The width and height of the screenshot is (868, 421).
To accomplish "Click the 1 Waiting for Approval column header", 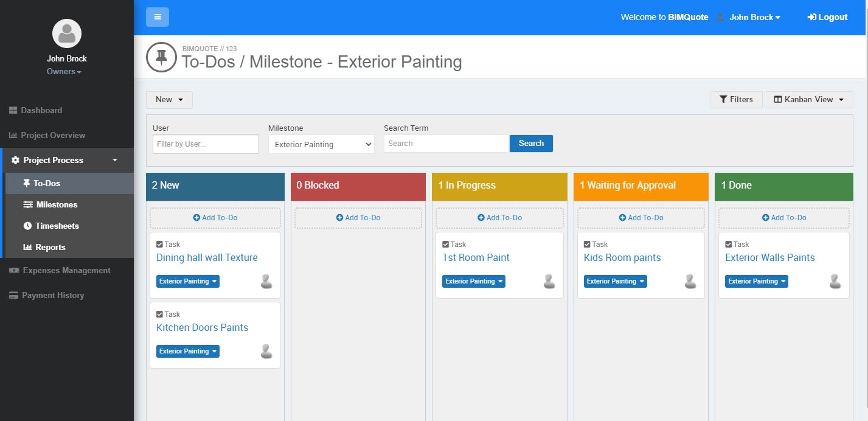I will (641, 186).
